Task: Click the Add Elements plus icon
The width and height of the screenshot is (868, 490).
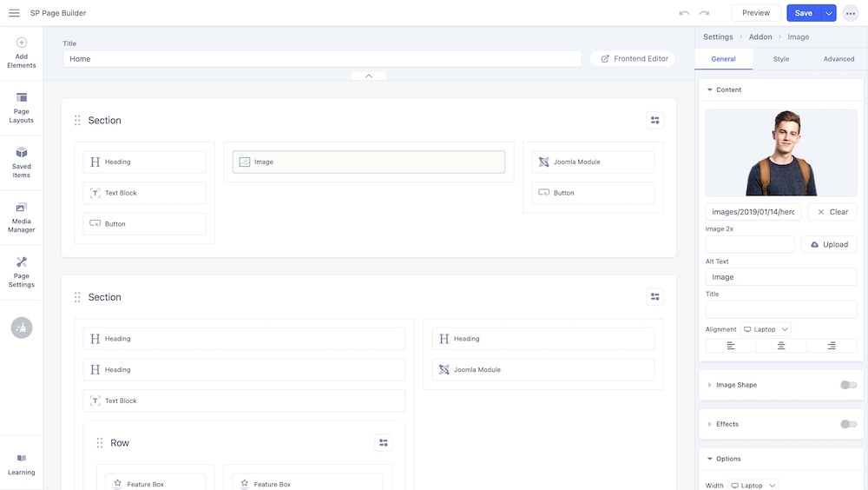Action: (22, 43)
